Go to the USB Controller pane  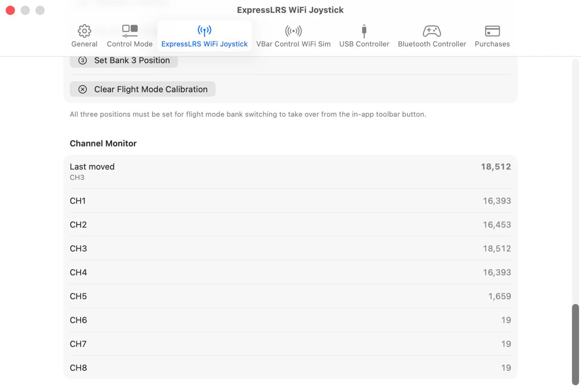pos(364,36)
